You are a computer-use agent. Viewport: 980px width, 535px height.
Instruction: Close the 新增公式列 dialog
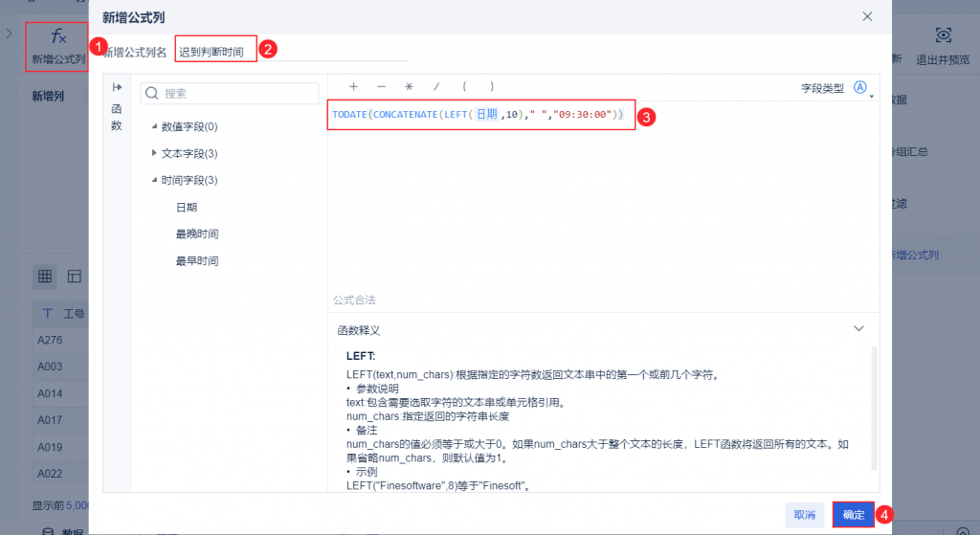point(867,17)
